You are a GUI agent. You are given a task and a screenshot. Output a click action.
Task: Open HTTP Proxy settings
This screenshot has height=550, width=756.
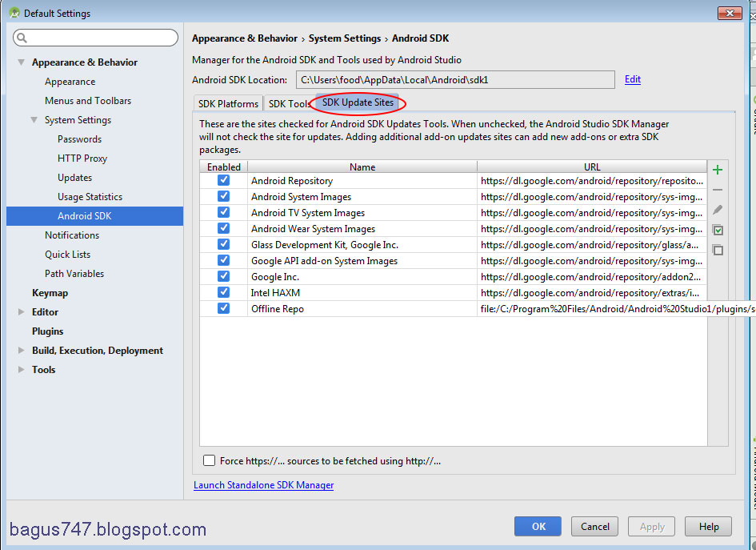[82, 159]
